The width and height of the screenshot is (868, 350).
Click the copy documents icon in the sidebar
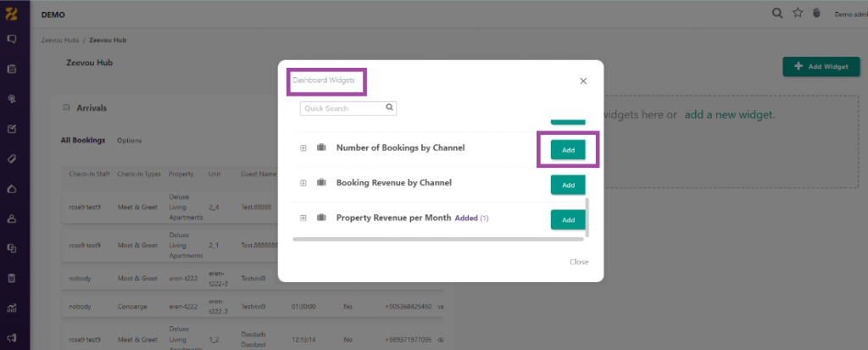point(12,248)
